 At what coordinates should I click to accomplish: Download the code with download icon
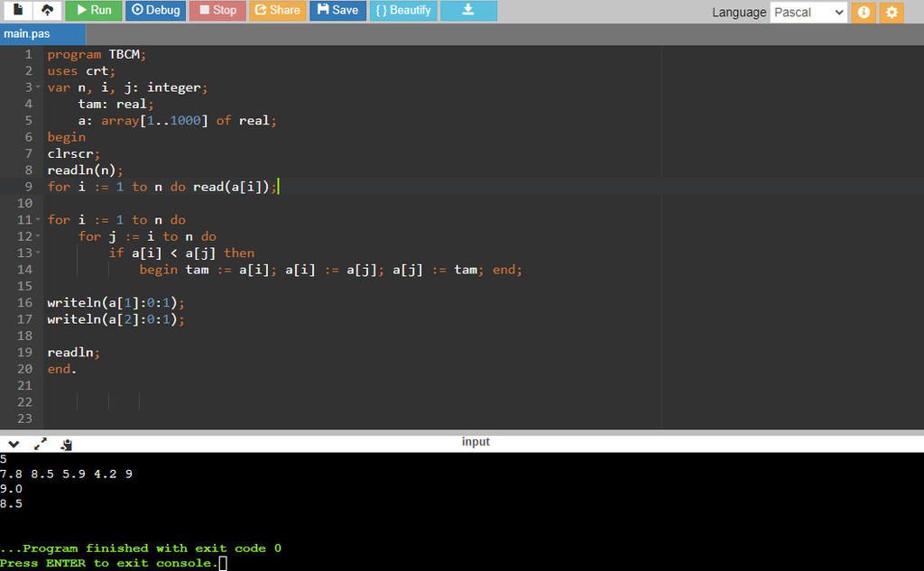tap(468, 10)
